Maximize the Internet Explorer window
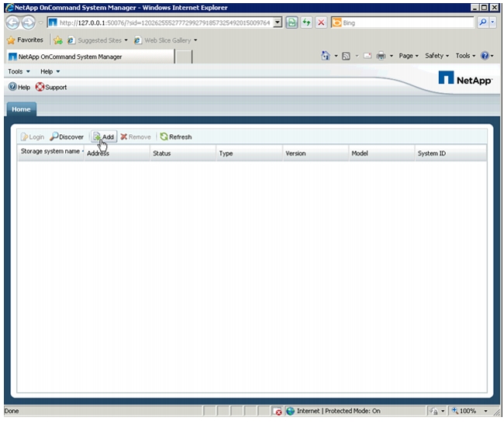The image size is (504, 438). click(484, 8)
